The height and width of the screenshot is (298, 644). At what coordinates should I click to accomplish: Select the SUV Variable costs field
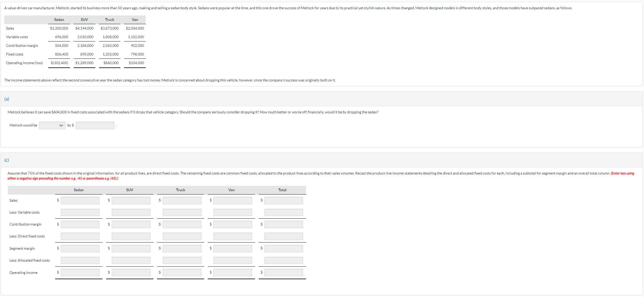coord(131,212)
